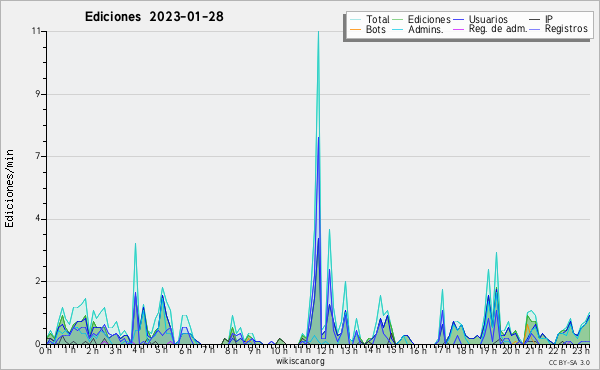The height and width of the screenshot is (370, 600).
Task: Click the x-axis label '7 h'
Action: tap(208, 350)
